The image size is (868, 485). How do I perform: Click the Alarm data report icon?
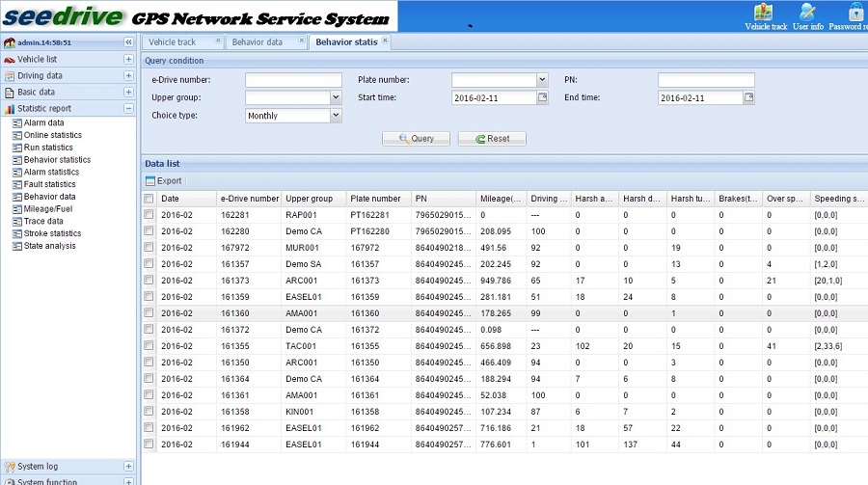pos(16,122)
